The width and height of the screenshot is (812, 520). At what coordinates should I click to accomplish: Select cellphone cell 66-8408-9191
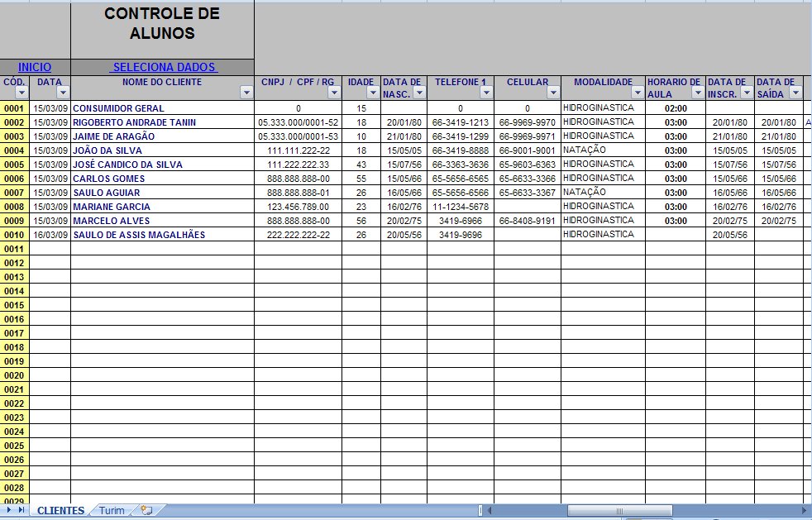click(x=528, y=220)
